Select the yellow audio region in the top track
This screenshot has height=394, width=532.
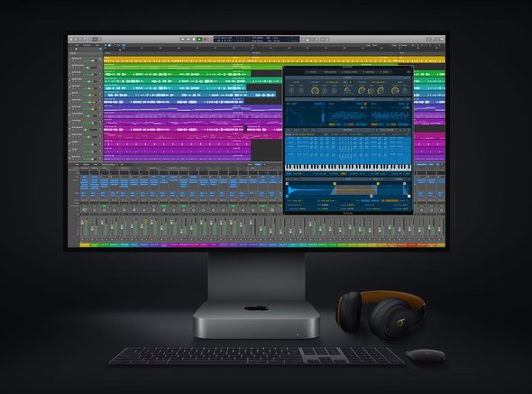(274, 60)
